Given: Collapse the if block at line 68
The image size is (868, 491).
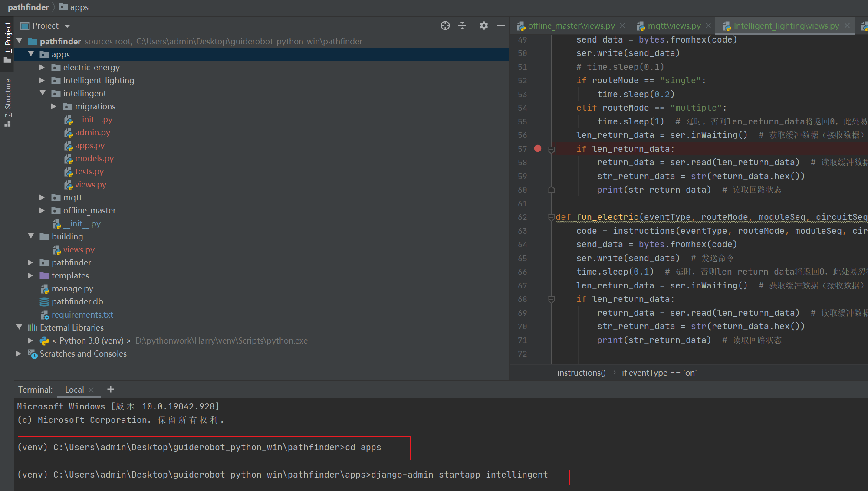Looking at the screenshot, I should 551,299.
